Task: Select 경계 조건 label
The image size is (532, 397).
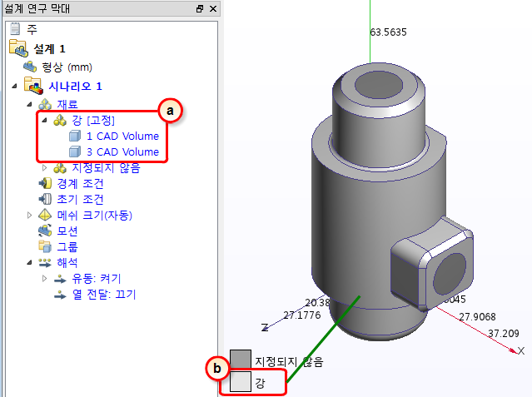Action: (80, 184)
